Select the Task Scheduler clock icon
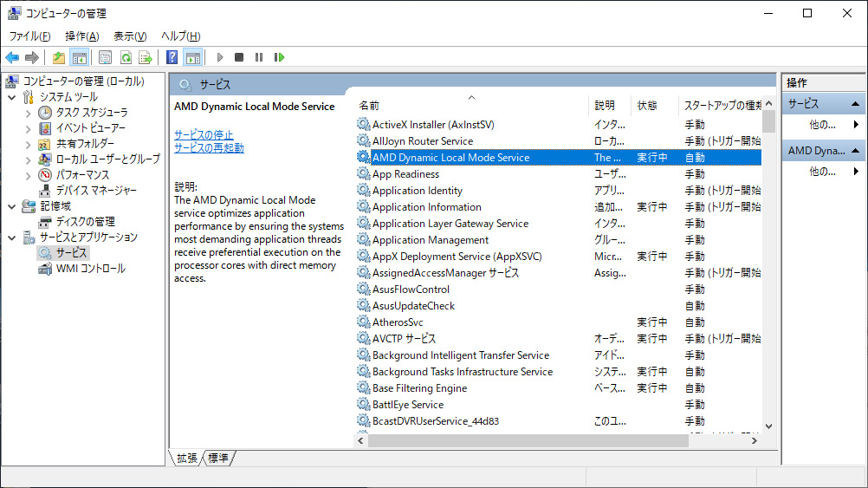 pyautogui.click(x=45, y=113)
